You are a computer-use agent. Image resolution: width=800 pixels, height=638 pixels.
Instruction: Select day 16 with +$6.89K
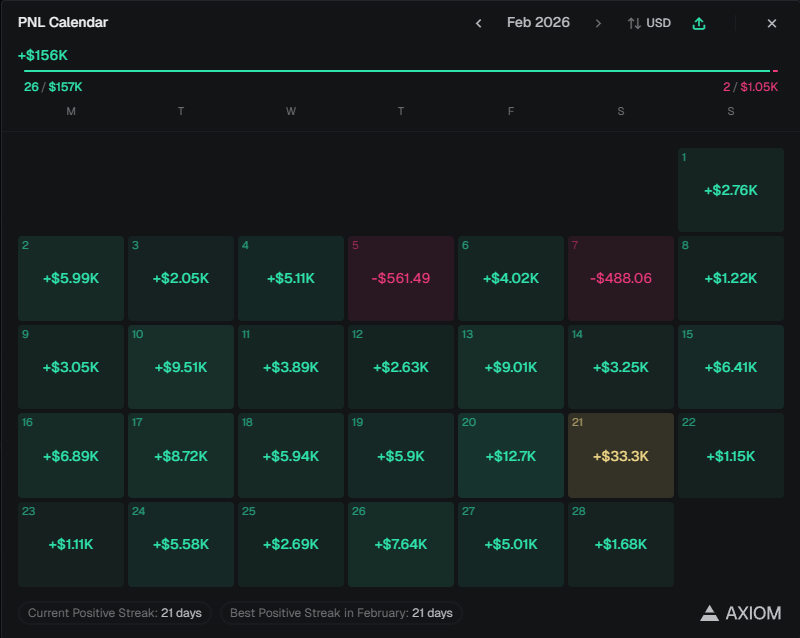(x=71, y=455)
